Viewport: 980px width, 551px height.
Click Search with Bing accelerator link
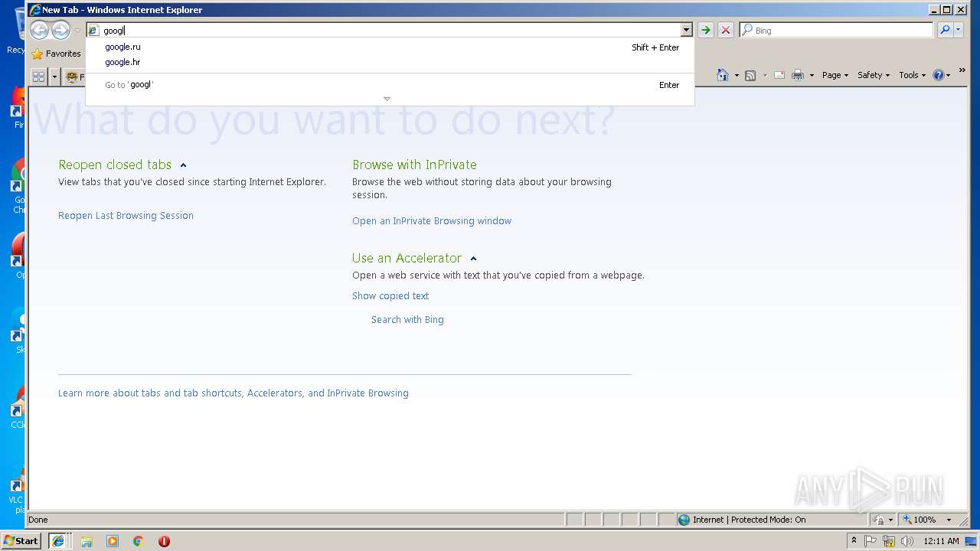[x=407, y=320]
